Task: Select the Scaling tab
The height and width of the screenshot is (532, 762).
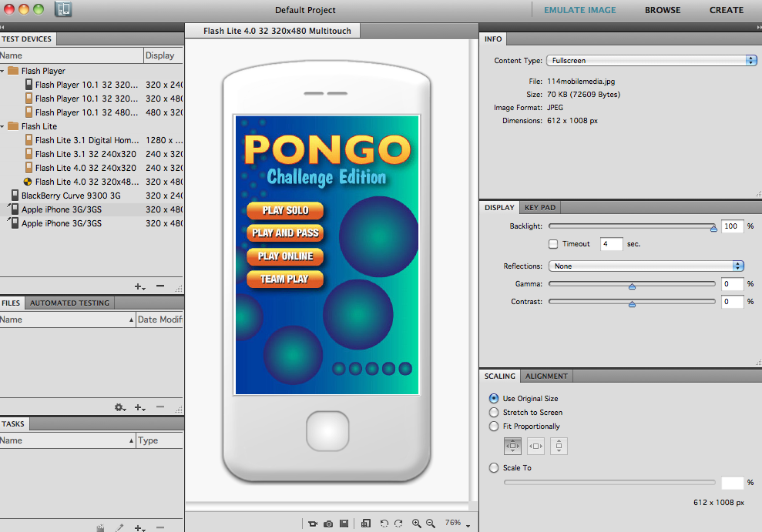Action: (499, 376)
